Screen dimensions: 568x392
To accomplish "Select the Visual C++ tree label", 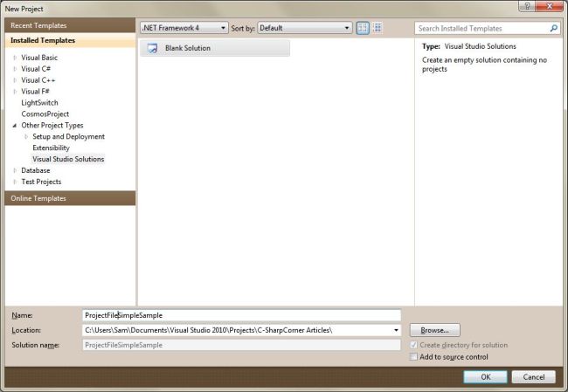I will pos(38,80).
